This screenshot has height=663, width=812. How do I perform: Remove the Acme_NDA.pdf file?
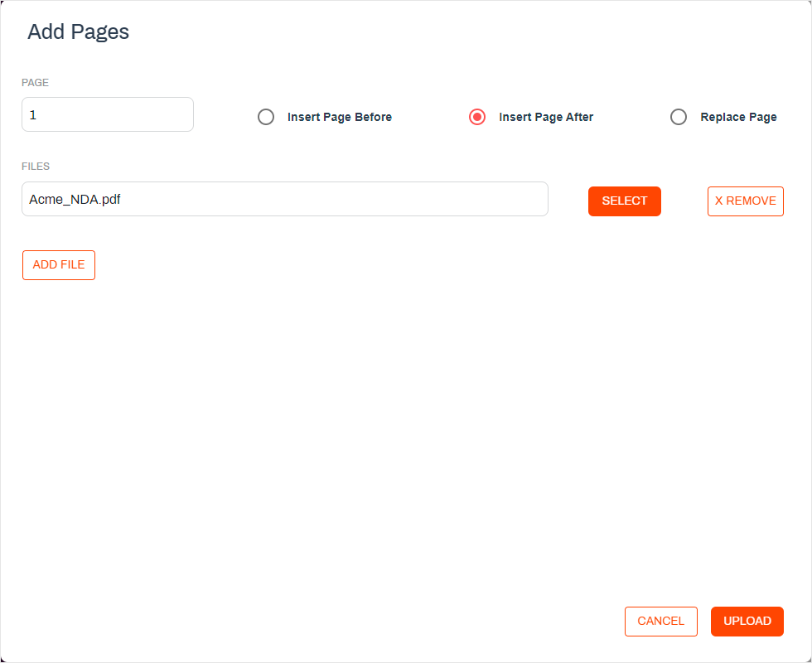(x=746, y=201)
